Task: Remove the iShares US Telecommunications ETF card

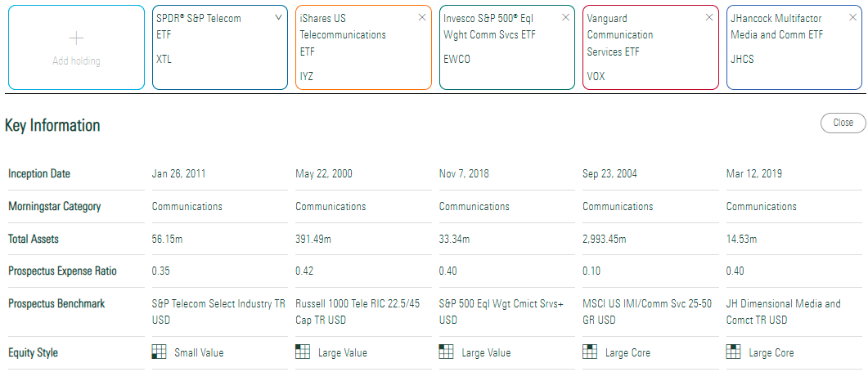Action: tap(422, 17)
